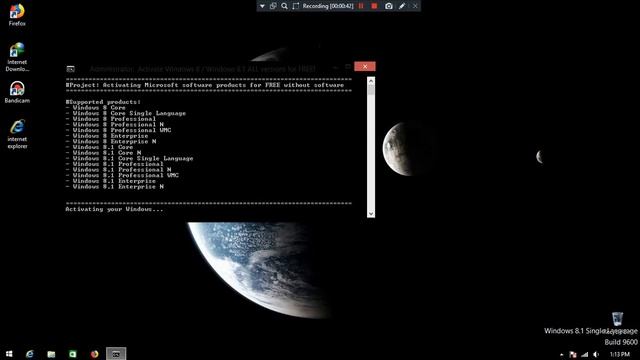Take a screenshot with the camera icon
The width and height of the screenshot is (640, 360).
pyautogui.click(x=389, y=6)
